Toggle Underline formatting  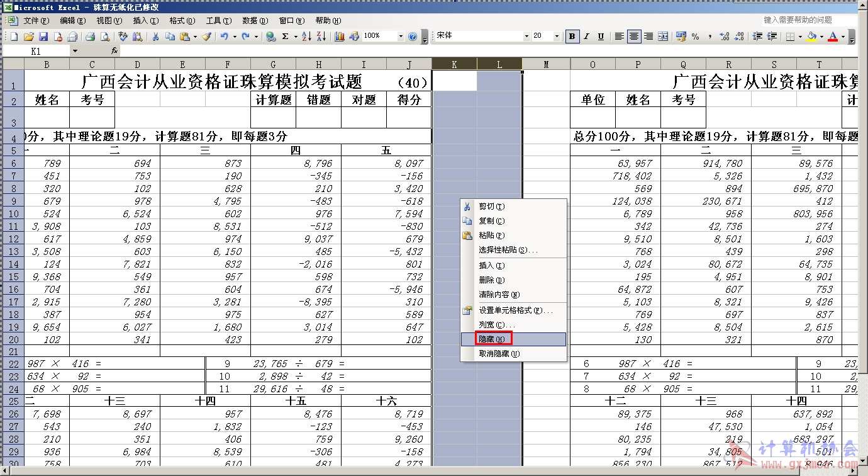(x=601, y=37)
